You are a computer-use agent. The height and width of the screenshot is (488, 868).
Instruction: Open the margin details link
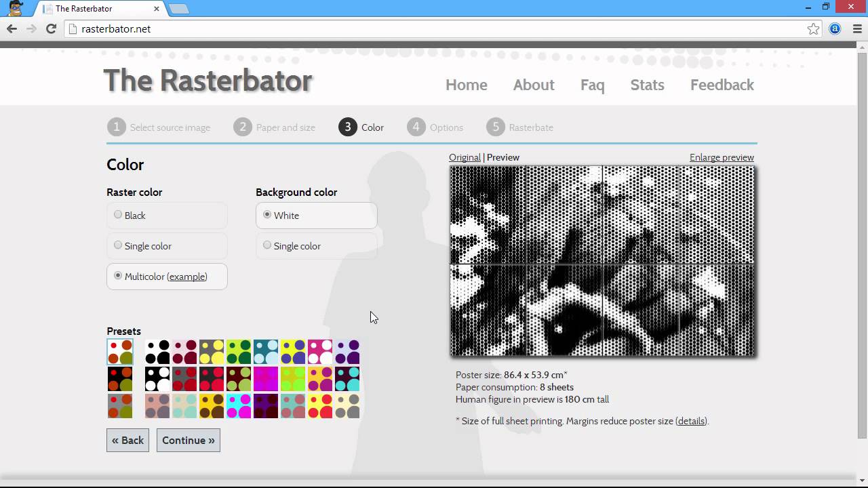pyautogui.click(x=691, y=421)
